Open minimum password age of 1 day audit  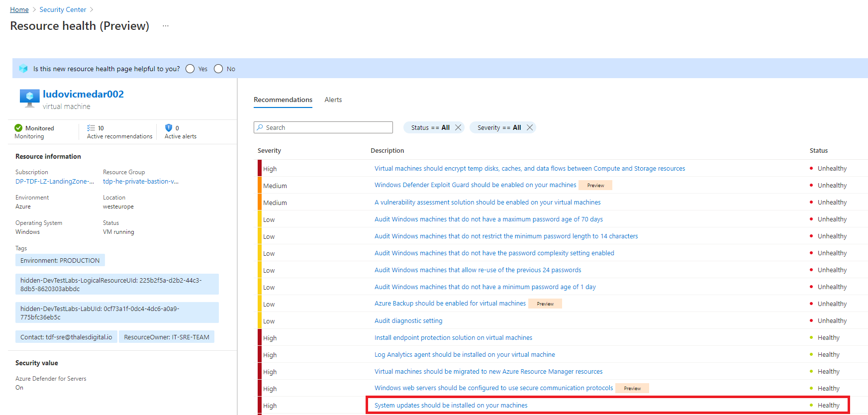(x=485, y=287)
